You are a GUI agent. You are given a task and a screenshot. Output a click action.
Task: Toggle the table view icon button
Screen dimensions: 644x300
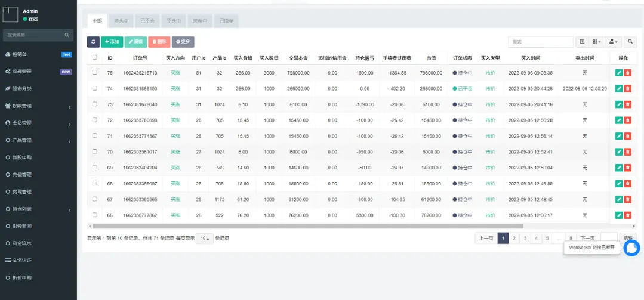coord(582,42)
